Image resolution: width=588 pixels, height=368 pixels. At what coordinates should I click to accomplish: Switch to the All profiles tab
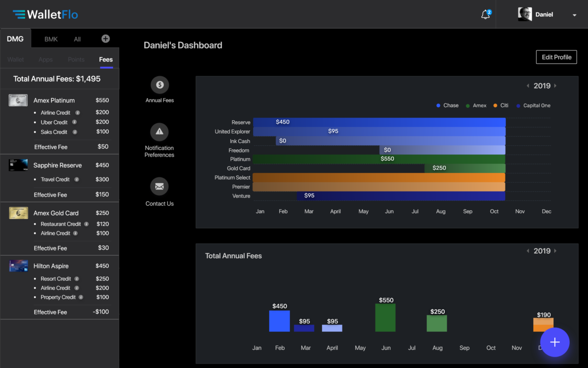[77, 39]
